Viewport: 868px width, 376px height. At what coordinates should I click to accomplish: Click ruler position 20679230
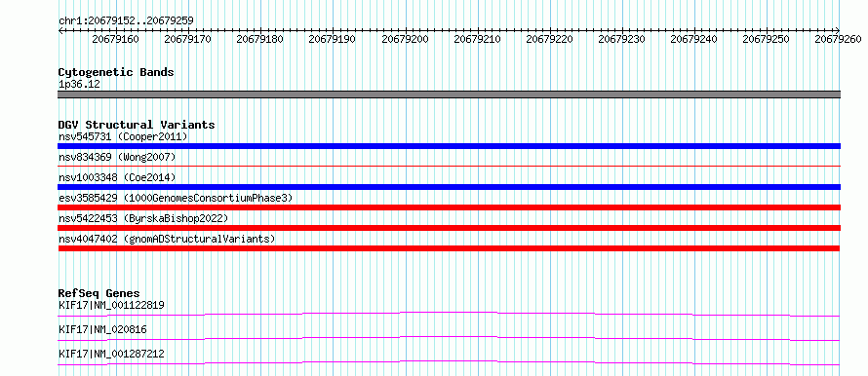(x=621, y=39)
